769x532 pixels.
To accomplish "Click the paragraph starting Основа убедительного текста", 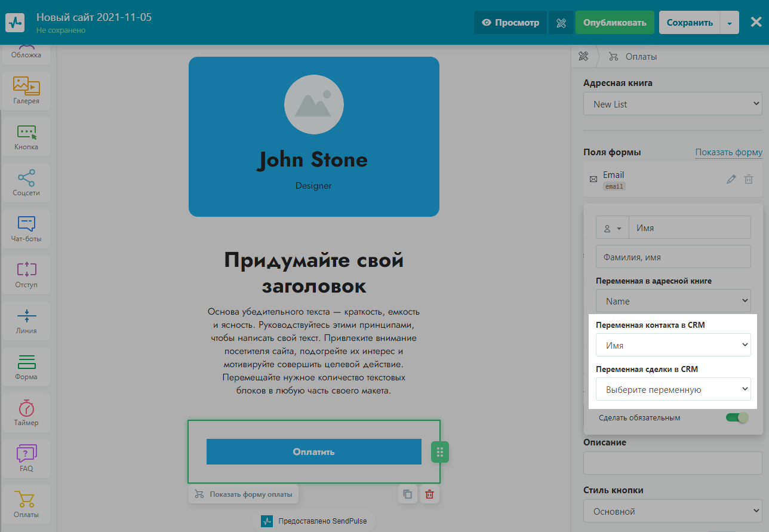I will click(314, 351).
